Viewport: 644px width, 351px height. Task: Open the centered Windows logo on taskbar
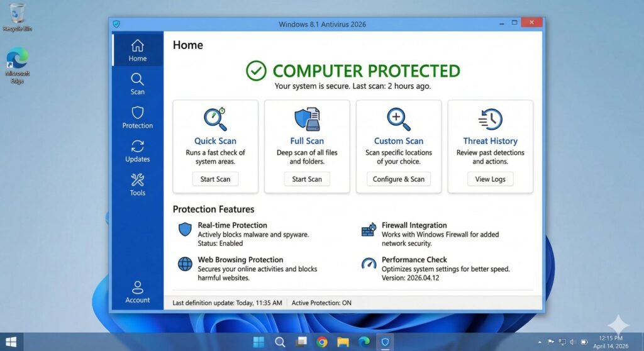pyautogui.click(x=259, y=342)
